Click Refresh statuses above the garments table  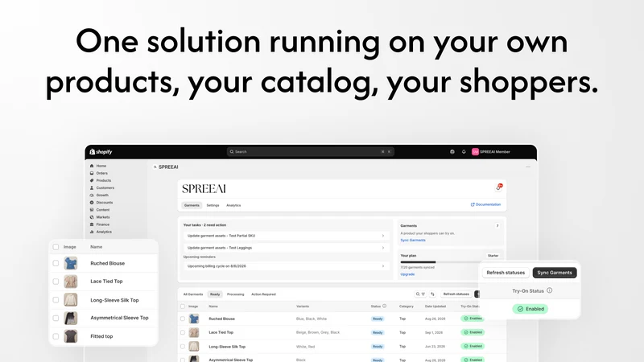tap(456, 294)
